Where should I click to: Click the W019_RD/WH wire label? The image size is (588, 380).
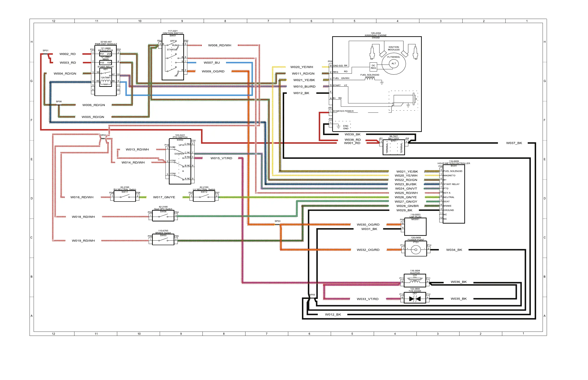(83, 241)
